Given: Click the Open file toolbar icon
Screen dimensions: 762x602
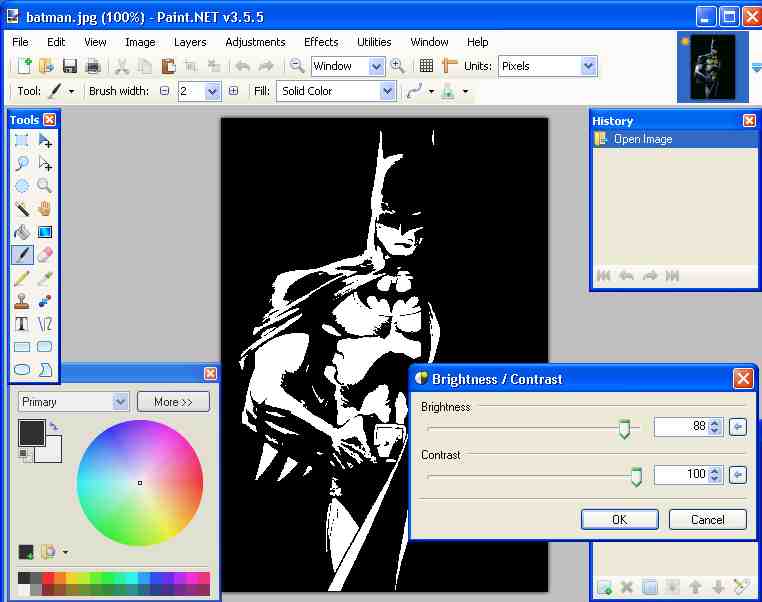Looking at the screenshot, I should (47, 66).
